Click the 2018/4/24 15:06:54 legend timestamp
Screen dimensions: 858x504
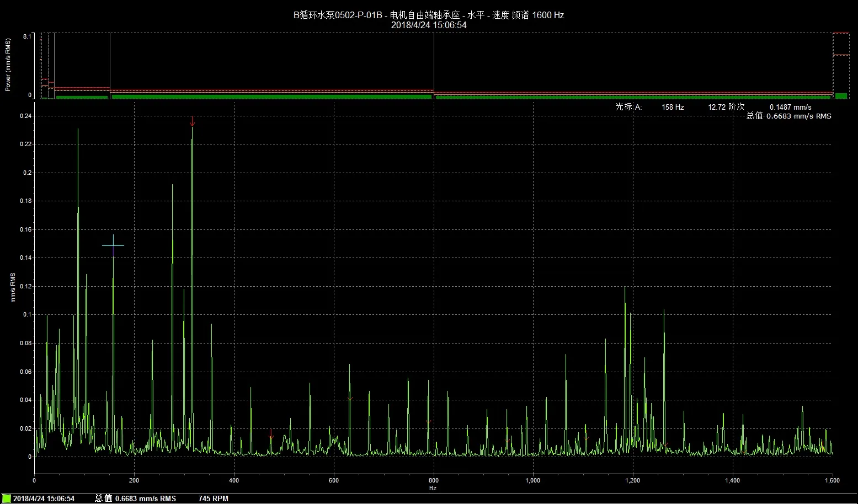pyautogui.click(x=44, y=498)
